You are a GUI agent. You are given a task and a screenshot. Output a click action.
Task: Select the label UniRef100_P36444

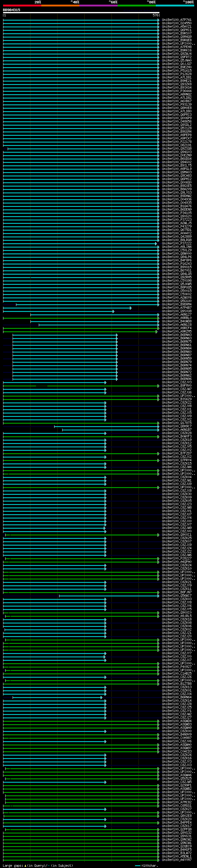177,91
